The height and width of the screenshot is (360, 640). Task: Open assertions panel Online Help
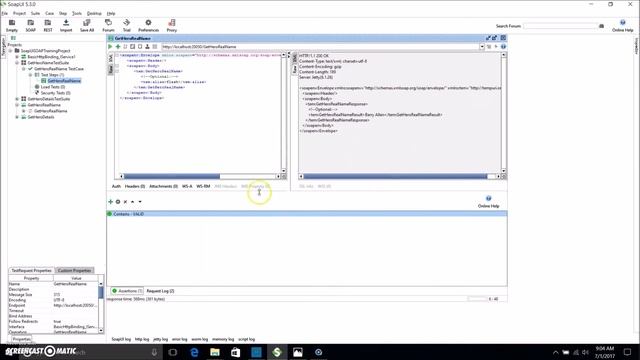click(489, 202)
